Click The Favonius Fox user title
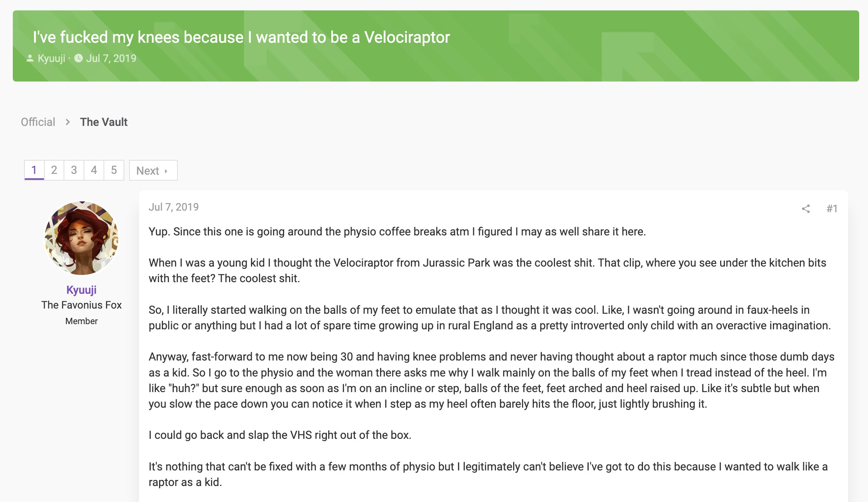 82,305
